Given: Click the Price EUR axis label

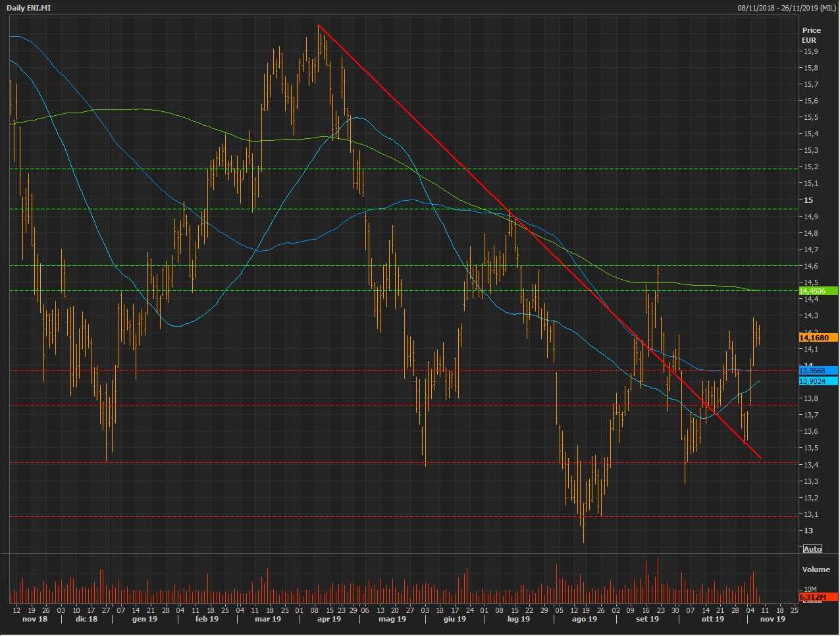Looking at the screenshot, I should click(x=811, y=35).
